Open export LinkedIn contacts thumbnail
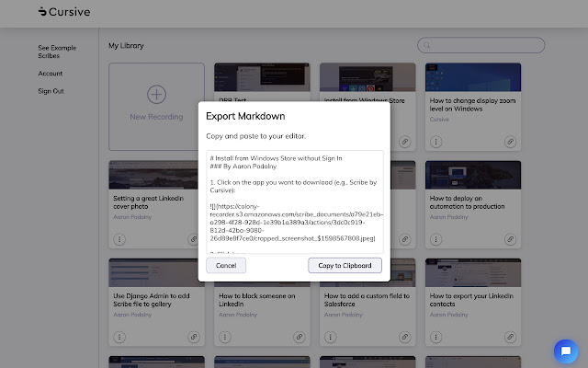The height and width of the screenshot is (368, 588). [473, 272]
